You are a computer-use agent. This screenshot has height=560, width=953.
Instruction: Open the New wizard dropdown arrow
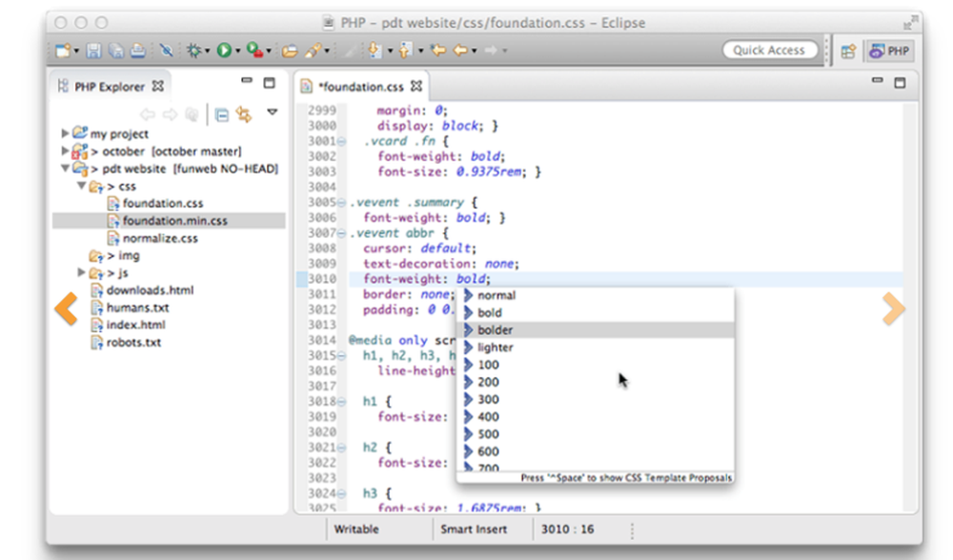76,51
